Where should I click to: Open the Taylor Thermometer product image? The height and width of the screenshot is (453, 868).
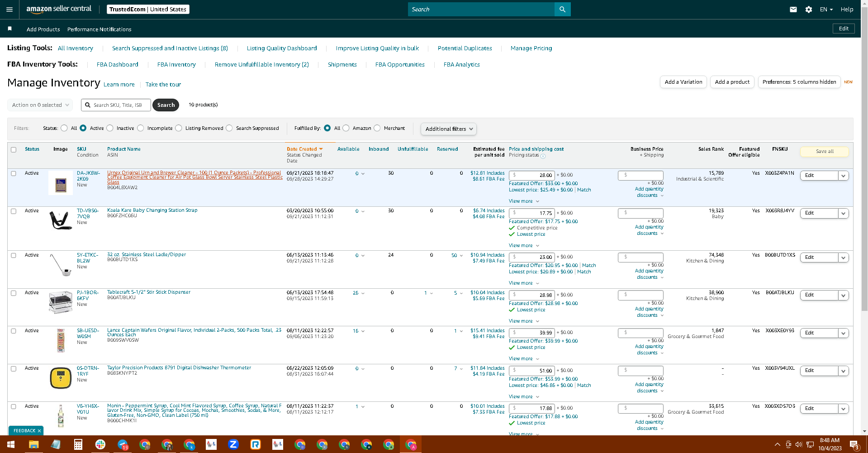coord(61,378)
